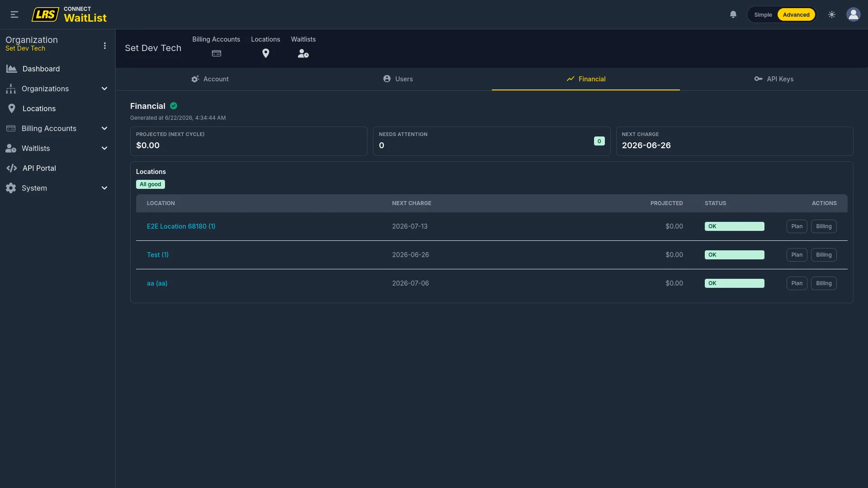Expand the System sidebar chevron
The width and height of the screenshot is (868, 488).
tap(104, 188)
